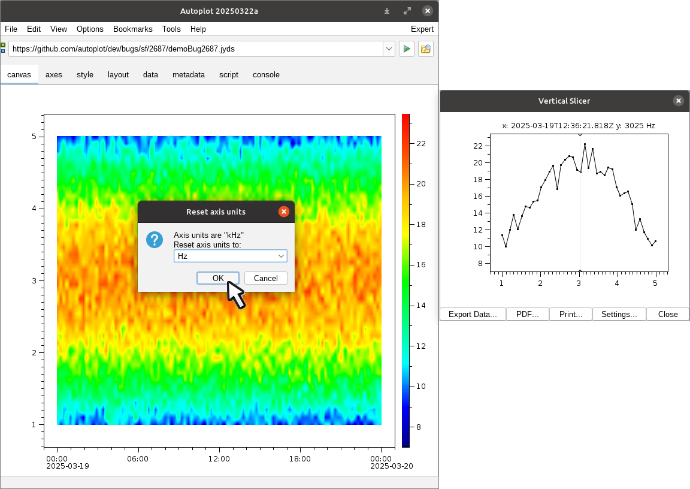This screenshot has height=489, width=690.
Task: Switch to the canvas tab
Action: 19,75
